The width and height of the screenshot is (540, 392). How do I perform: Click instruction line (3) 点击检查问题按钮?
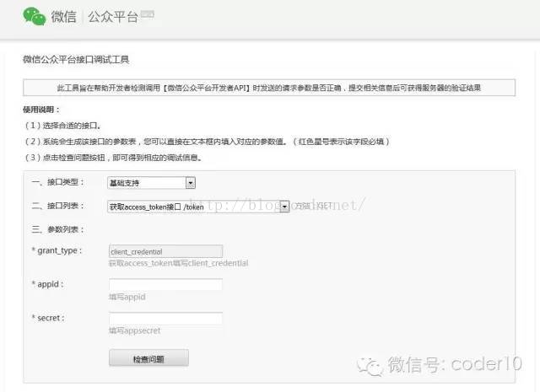(114, 158)
